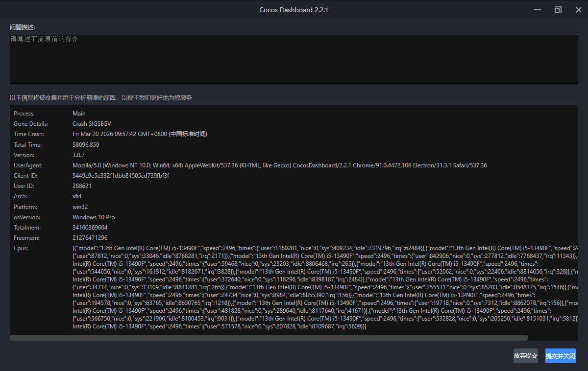Click the 放弃提交 button

(525, 356)
